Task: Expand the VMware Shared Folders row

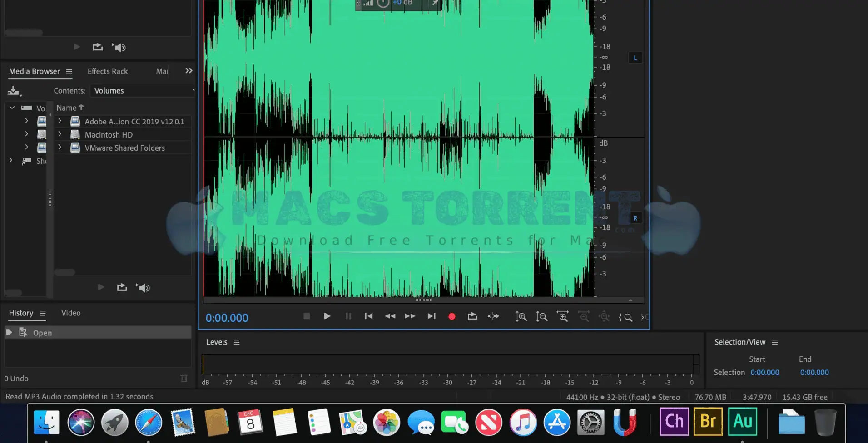Action: (60, 148)
